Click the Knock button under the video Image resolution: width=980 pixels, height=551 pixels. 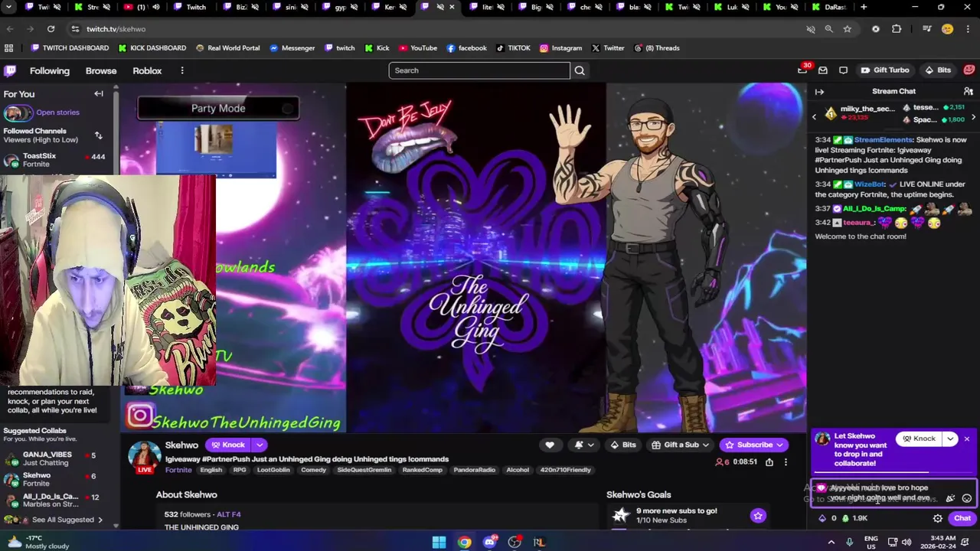[x=229, y=445]
